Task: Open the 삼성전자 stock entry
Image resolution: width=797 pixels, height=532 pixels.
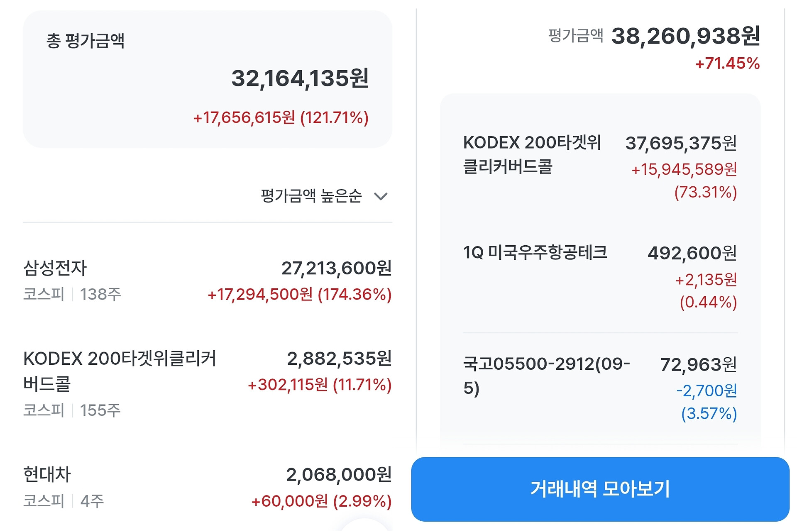Action: pyautogui.click(x=55, y=268)
